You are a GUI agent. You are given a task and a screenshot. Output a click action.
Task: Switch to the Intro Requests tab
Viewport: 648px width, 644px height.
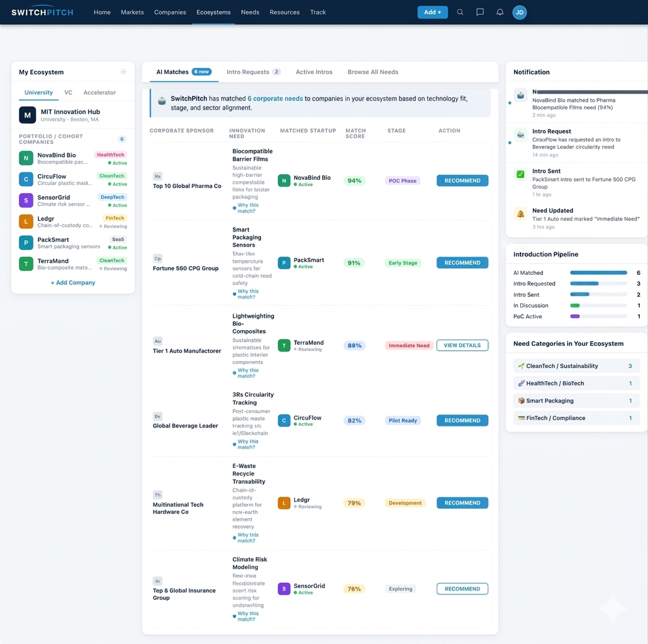(x=254, y=72)
